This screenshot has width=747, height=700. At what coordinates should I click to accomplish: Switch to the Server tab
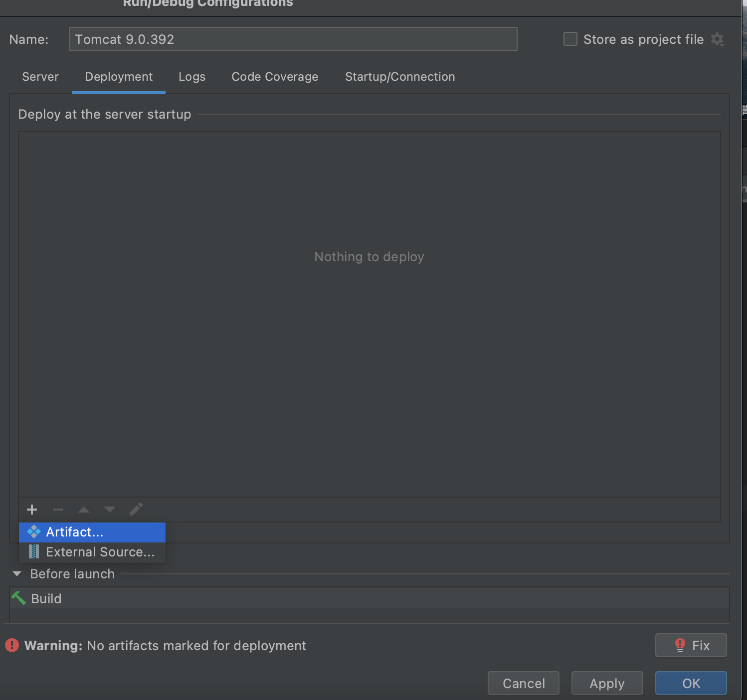40,77
